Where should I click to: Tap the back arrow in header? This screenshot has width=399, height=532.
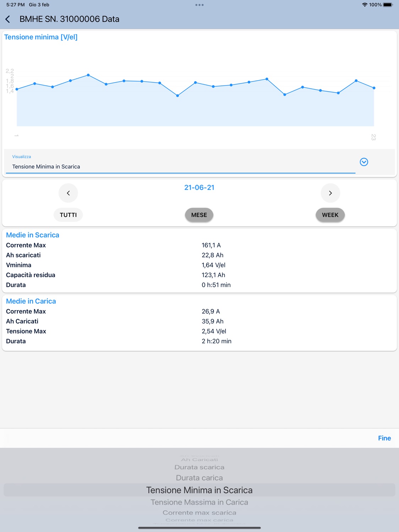(8, 19)
